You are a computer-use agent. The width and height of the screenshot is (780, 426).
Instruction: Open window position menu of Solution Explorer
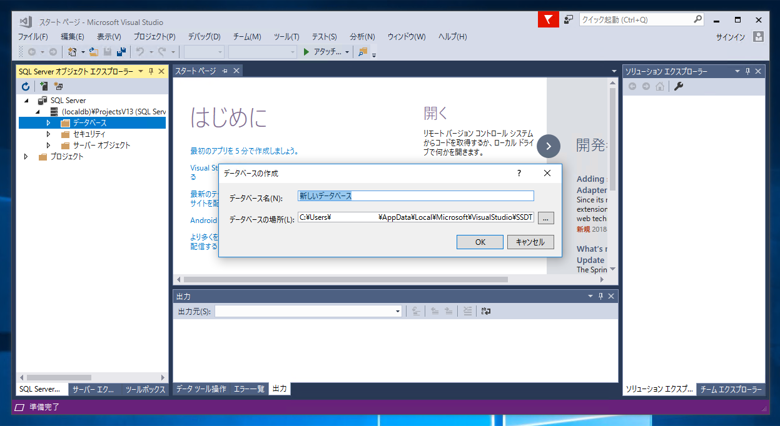coord(737,72)
